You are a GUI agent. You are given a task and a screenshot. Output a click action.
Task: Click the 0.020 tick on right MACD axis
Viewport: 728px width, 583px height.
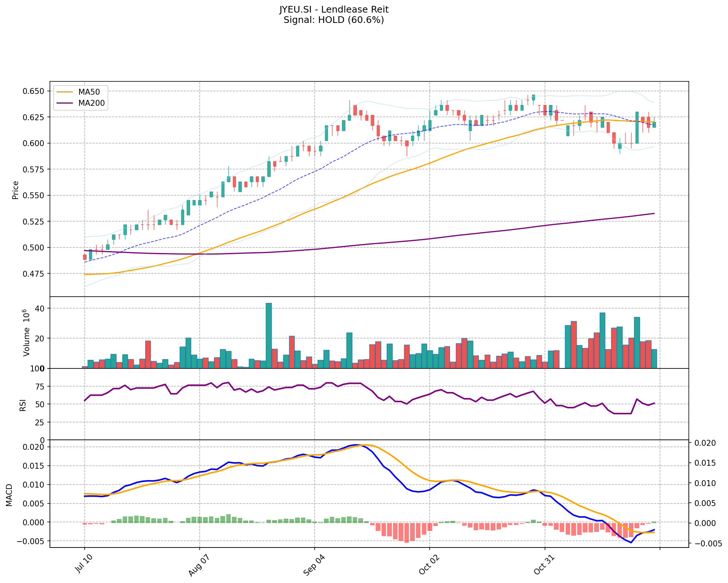(x=706, y=443)
